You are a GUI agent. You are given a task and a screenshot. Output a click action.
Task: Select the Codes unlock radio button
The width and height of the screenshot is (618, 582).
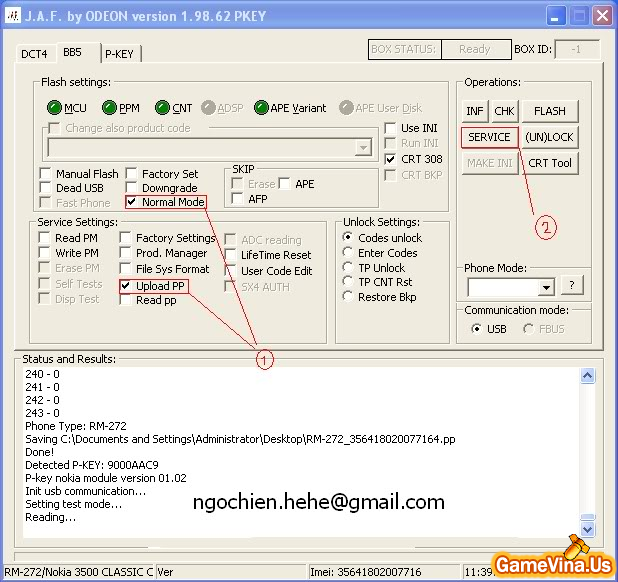tap(348, 237)
